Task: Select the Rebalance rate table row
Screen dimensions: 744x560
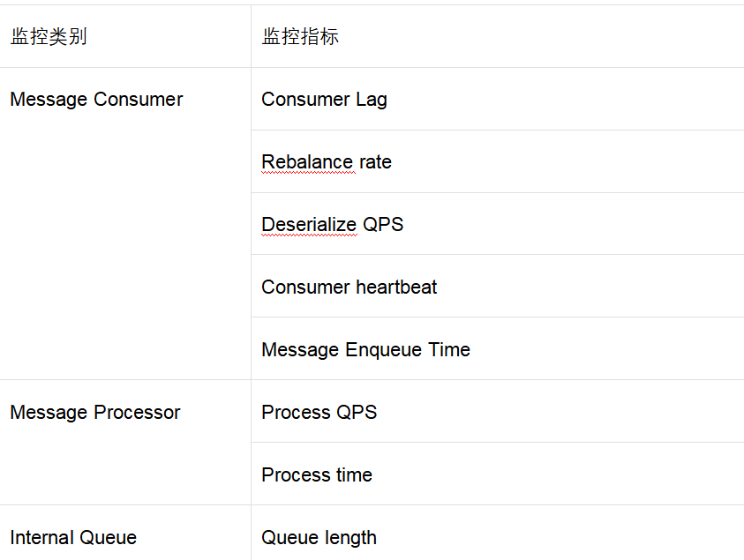Action: [327, 162]
